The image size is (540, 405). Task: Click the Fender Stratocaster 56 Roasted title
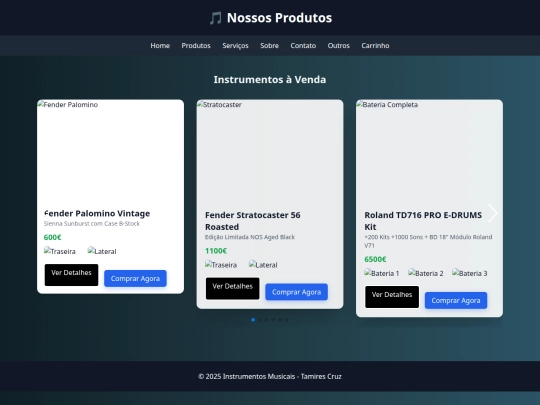pyautogui.click(x=253, y=221)
